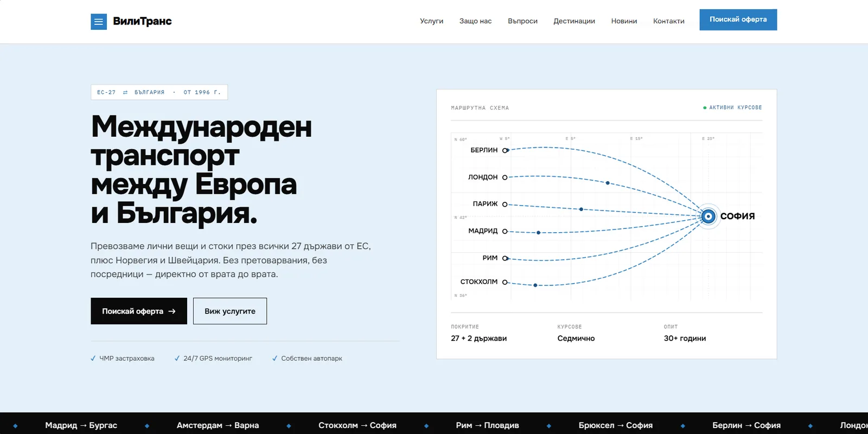Click the Международен транспорт headline
The height and width of the screenshot is (434, 868).
point(201,169)
